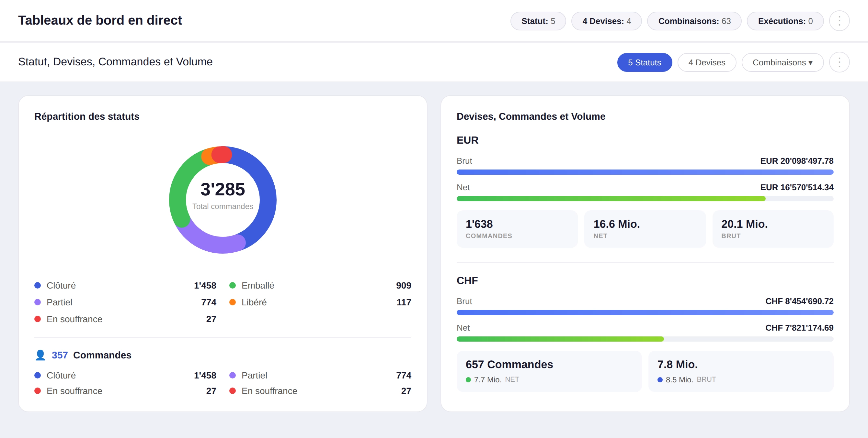Click the Statut: 5 pill button

pos(538,21)
